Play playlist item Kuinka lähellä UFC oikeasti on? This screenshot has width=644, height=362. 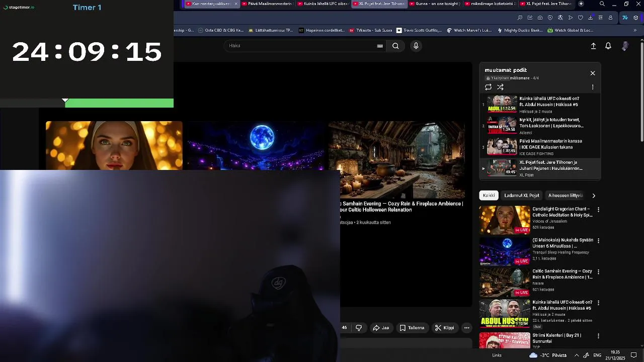(540, 105)
